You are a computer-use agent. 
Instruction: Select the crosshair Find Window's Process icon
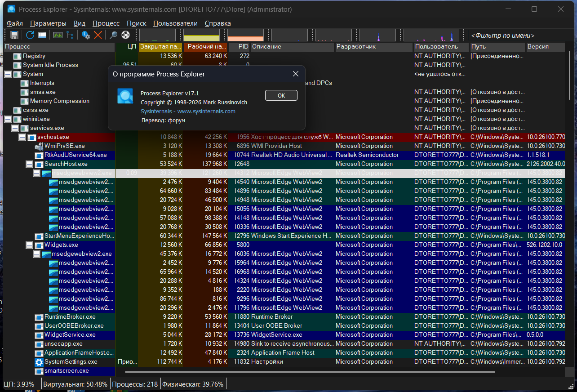126,35
